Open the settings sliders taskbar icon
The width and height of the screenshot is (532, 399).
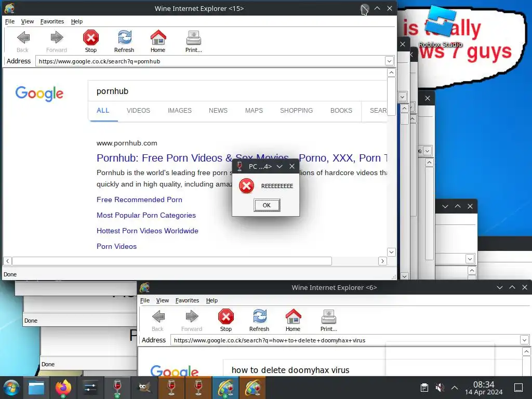tap(90, 388)
